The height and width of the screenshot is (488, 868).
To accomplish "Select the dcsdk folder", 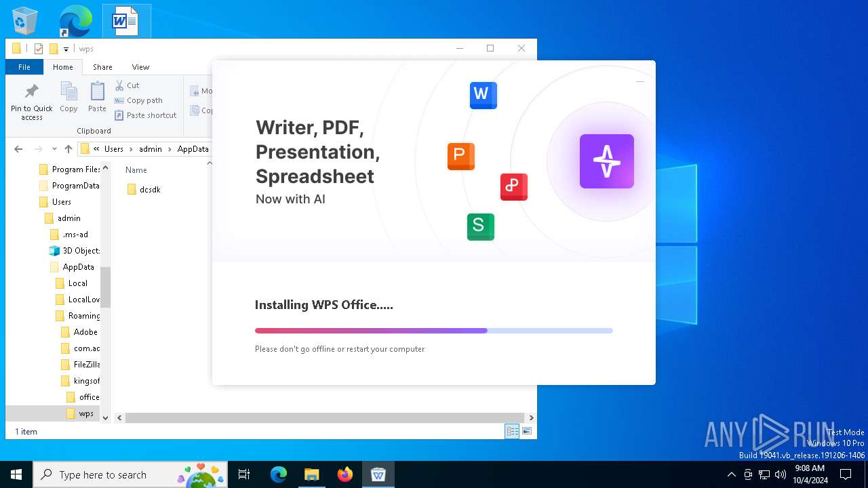I will 144,190.
